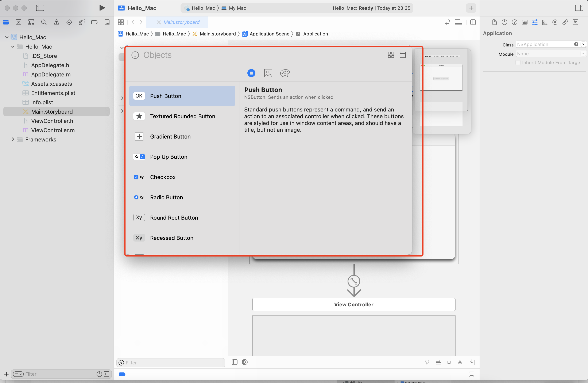Click the document outline Filter field

tap(173, 363)
